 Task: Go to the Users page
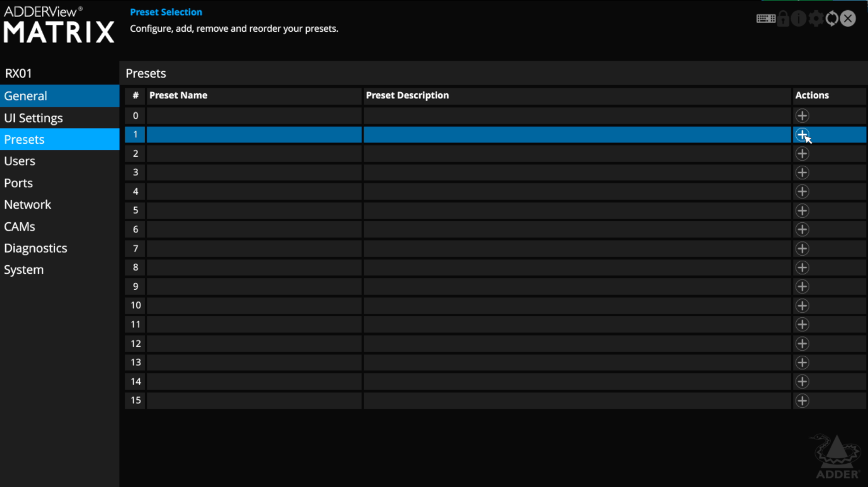pyautogui.click(x=59, y=161)
